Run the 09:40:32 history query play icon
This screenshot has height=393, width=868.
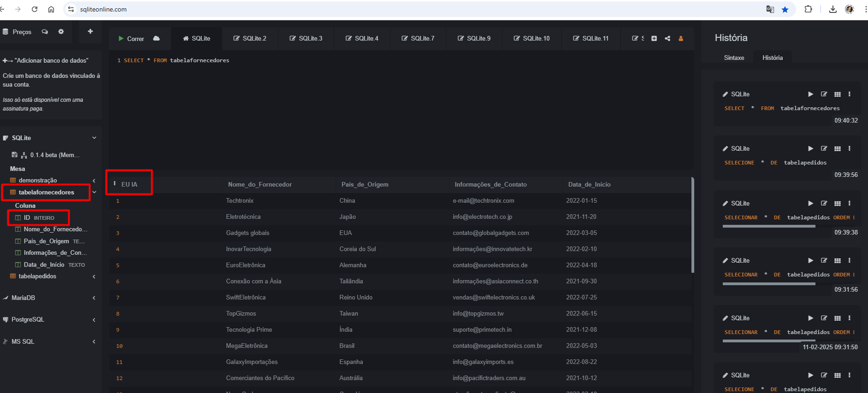click(x=810, y=94)
